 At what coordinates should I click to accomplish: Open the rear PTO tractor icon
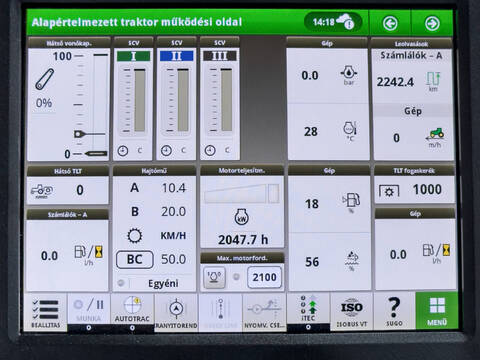click(42, 191)
